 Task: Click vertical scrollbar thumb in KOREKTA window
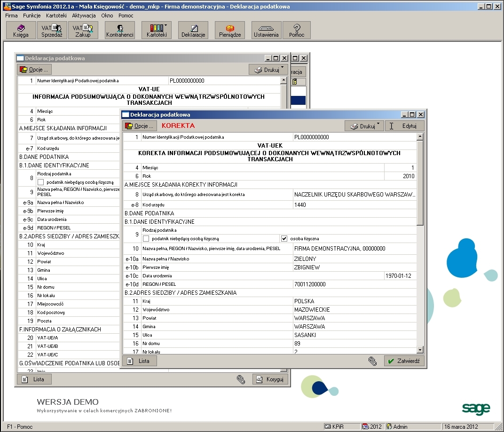[x=420, y=183]
